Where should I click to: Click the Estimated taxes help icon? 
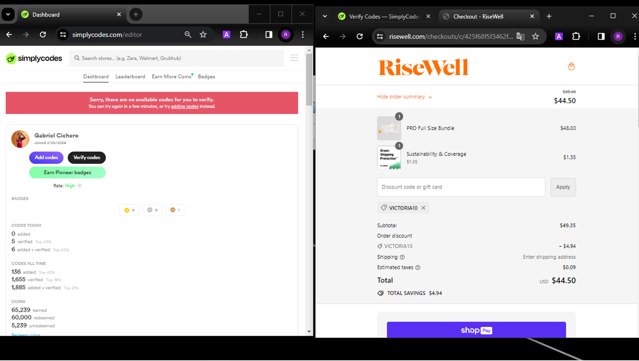coord(418,268)
